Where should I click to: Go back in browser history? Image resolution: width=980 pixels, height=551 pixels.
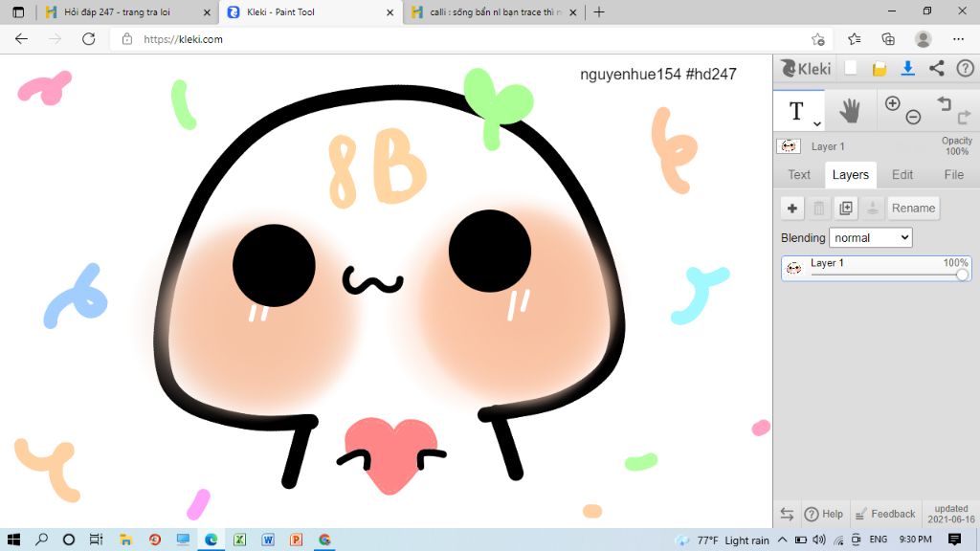[x=21, y=39]
